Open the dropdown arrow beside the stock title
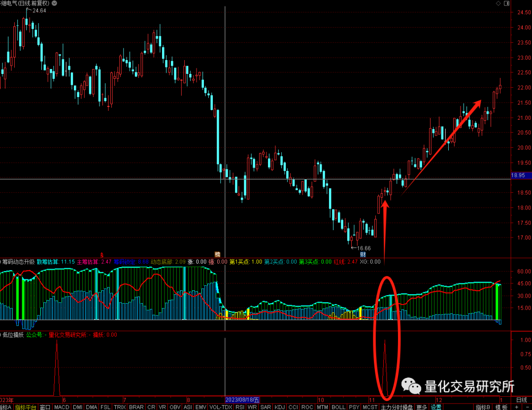 (x=54, y=3)
